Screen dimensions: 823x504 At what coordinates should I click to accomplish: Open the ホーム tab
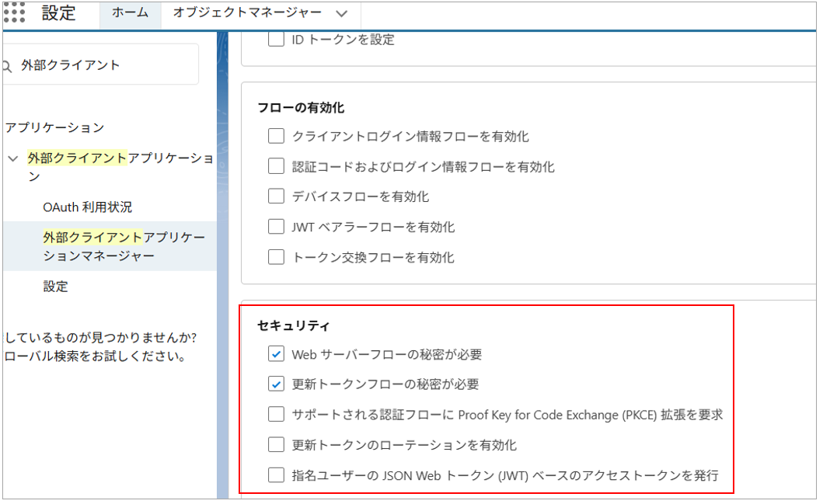130,13
